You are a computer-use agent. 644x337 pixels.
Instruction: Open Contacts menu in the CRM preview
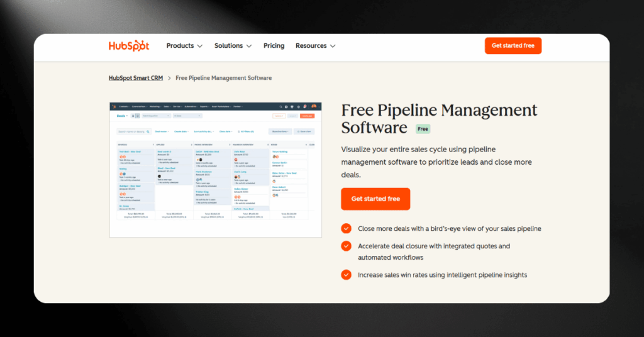point(124,107)
